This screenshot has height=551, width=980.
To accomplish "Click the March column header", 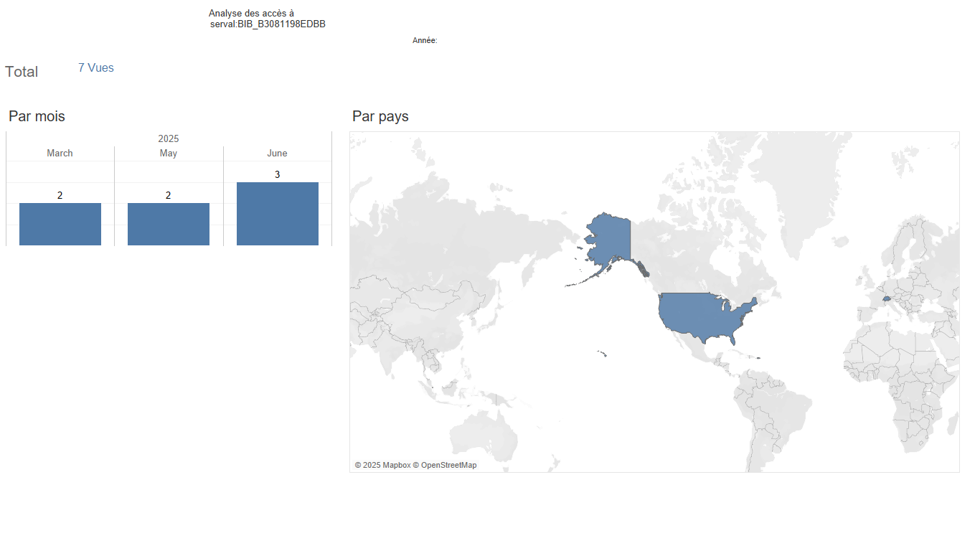I will coord(60,153).
